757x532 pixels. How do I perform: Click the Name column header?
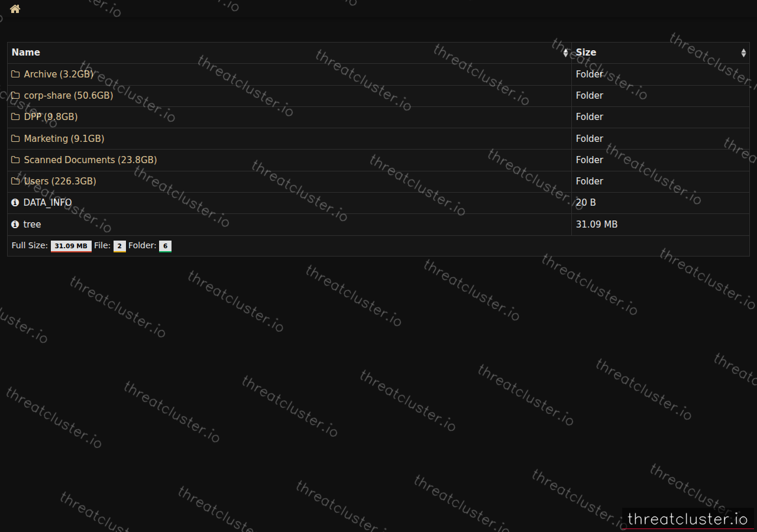[289, 53]
